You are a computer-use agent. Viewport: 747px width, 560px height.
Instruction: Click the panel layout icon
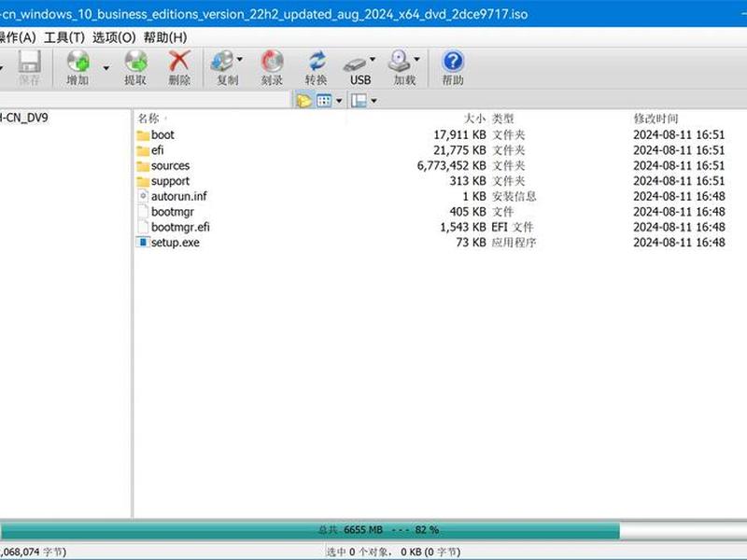tap(359, 101)
